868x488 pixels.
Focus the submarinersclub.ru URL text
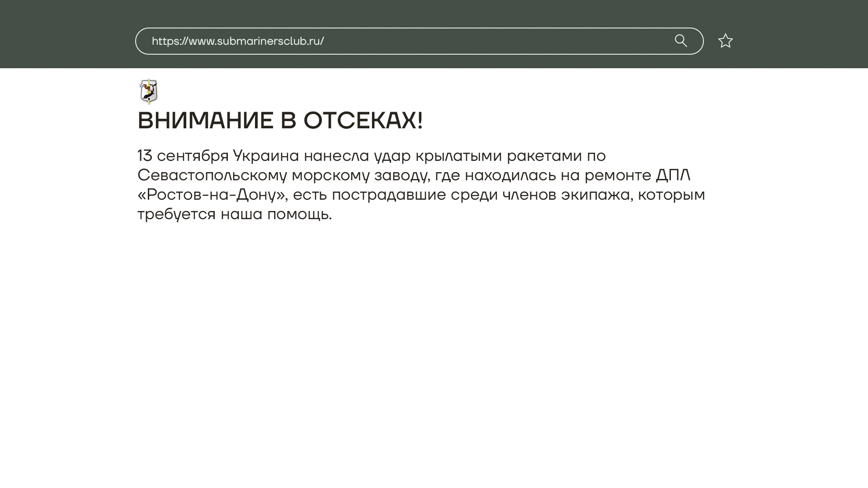[238, 41]
